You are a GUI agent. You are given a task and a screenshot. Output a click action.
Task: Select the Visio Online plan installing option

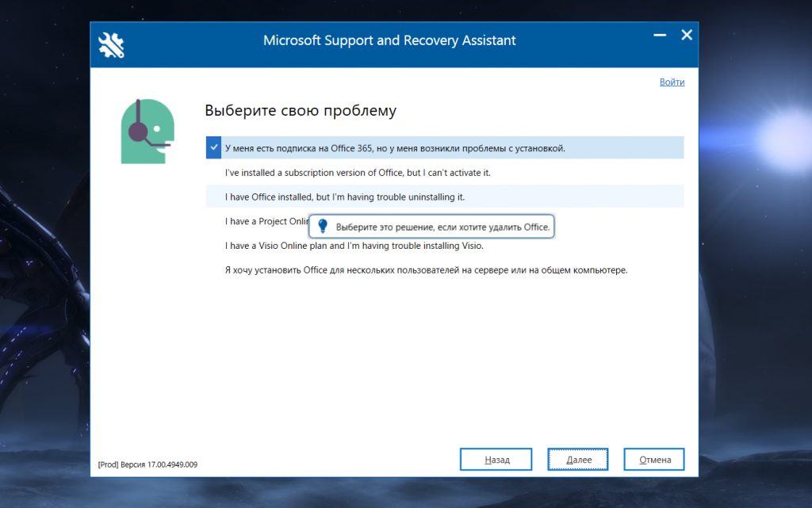tap(445, 245)
